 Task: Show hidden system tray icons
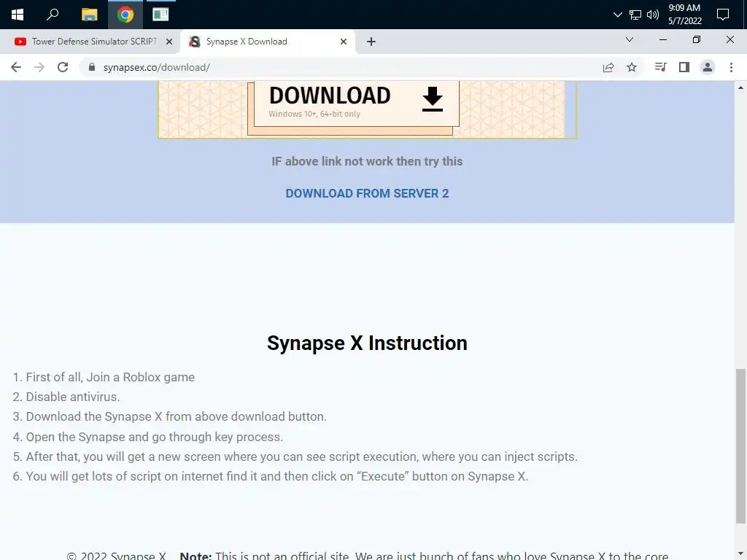(617, 15)
